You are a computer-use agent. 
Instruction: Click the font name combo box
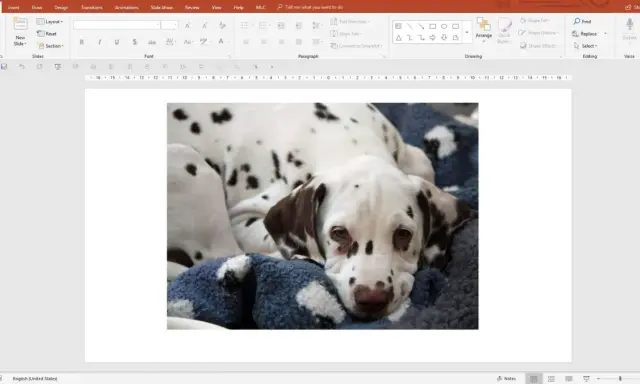click(x=117, y=25)
